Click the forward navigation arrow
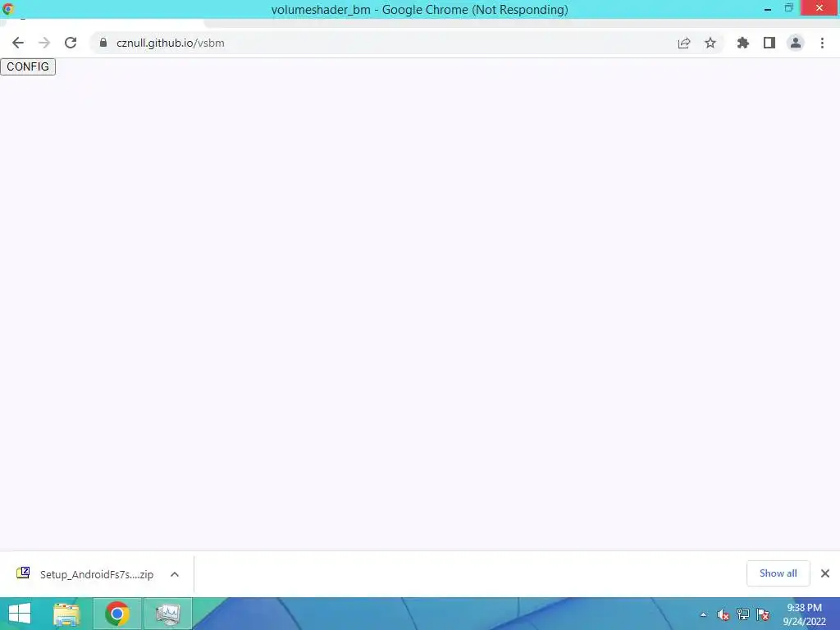840x630 pixels. (44, 43)
